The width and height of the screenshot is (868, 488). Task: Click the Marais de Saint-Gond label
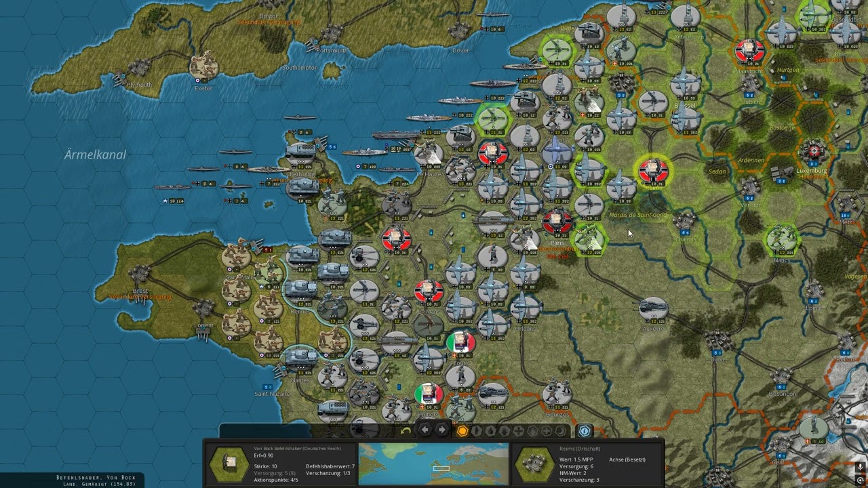pos(639,215)
